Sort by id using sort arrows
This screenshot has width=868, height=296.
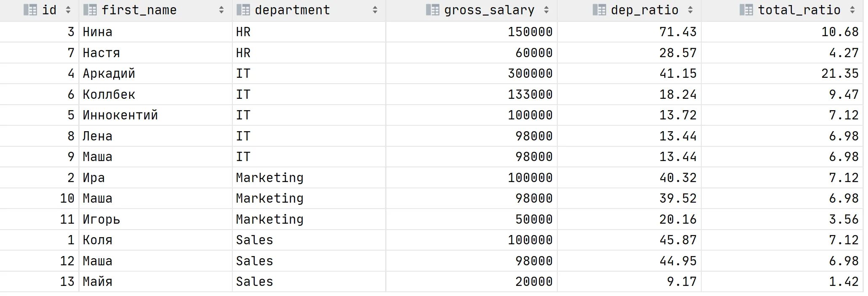click(68, 10)
